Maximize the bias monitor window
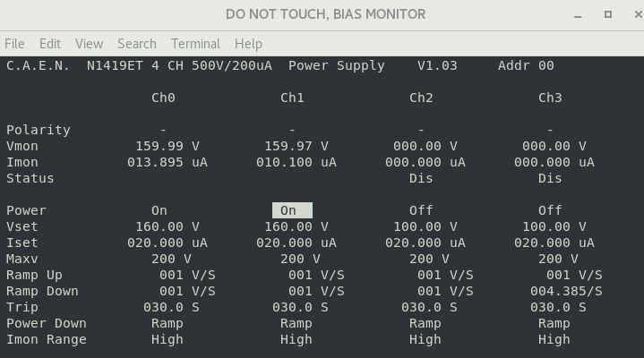Viewport: 644px width, 358px height. [608, 14]
